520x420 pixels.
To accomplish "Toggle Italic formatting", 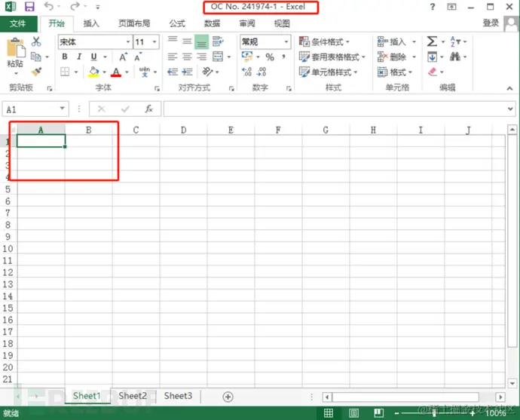I will point(79,57).
